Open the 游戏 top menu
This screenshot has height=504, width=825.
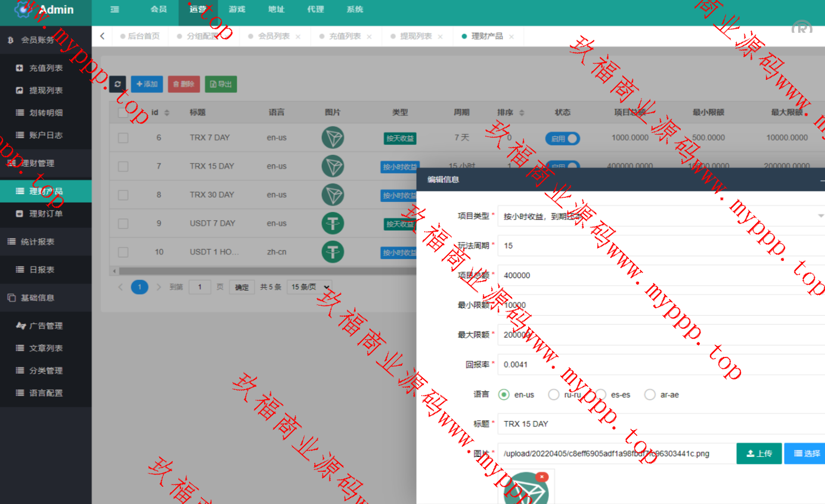(x=237, y=10)
